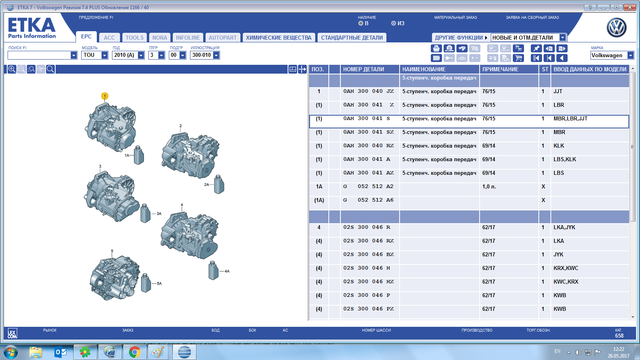Select the НАЛИЧИЕ ИЗ radio button
The image size is (640, 360).
393,23
